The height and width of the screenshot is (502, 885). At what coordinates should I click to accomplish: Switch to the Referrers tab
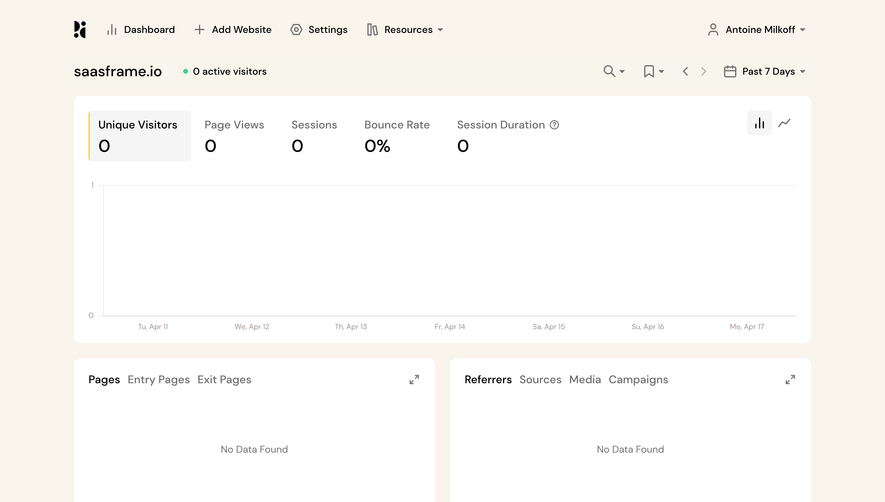[488, 379]
